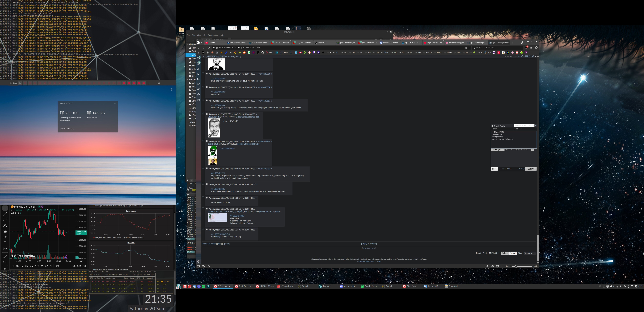Reload the page in Vivaldi

click(209, 48)
